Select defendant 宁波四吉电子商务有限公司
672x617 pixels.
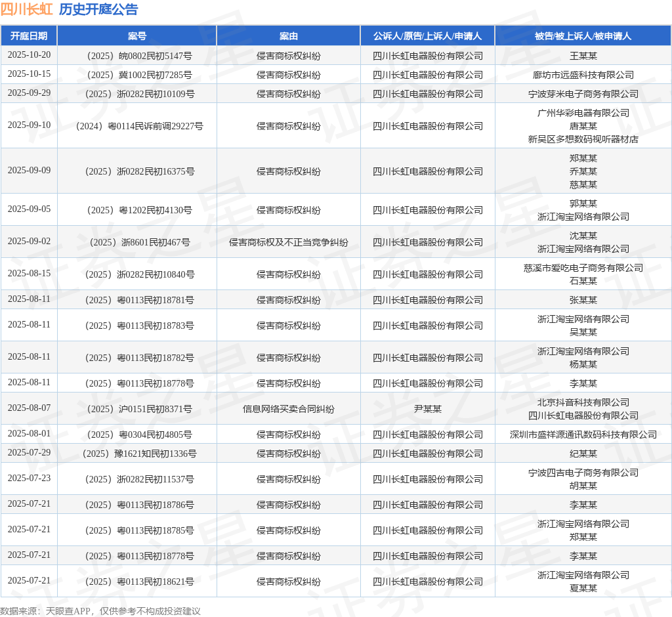pos(583,473)
